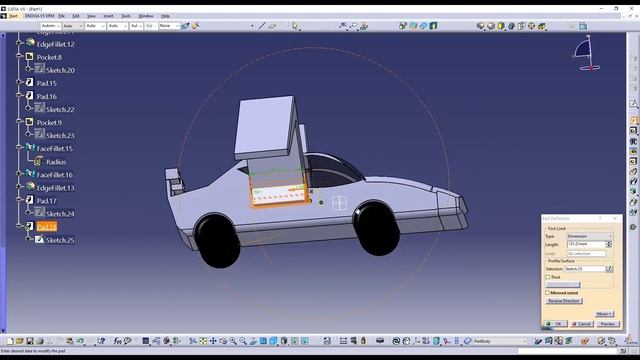Image resolution: width=640 pixels, height=360 pixels.
Task: Click the Length value input field
Action: point(586,244)
